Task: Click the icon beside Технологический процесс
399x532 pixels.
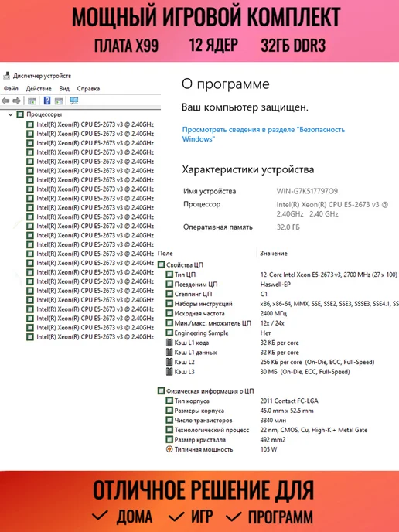Action: (x=169, y=430)
